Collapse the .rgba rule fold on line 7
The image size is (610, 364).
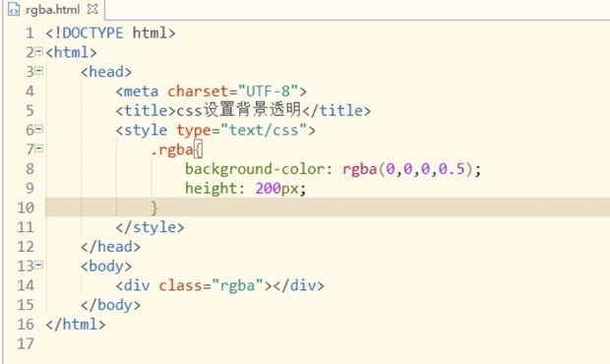(x=38, y=149)
